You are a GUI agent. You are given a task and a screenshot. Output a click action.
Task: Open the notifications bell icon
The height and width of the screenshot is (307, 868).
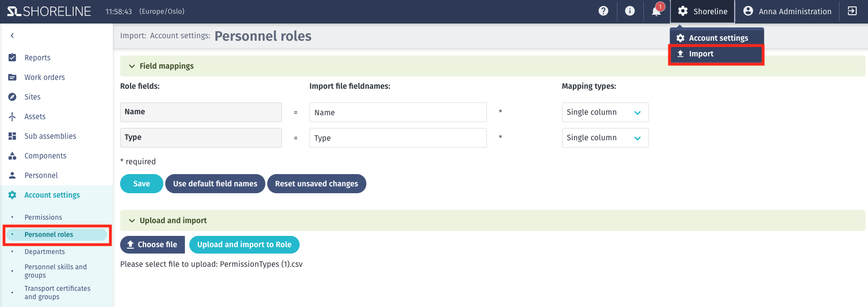(x=657, y=11)
